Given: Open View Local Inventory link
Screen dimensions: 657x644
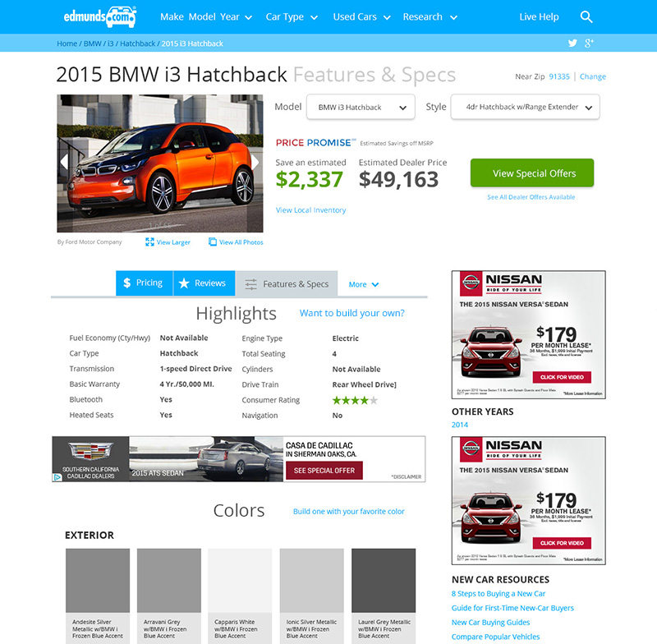Looking at the screenshot, I should click(x=311, y=210).
